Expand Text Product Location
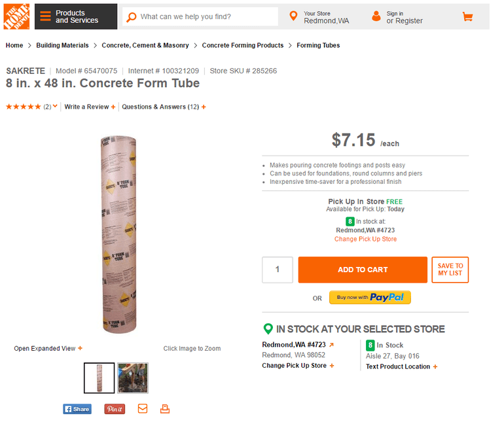Viewport: 504px width, 424px height. coord(401,367)
